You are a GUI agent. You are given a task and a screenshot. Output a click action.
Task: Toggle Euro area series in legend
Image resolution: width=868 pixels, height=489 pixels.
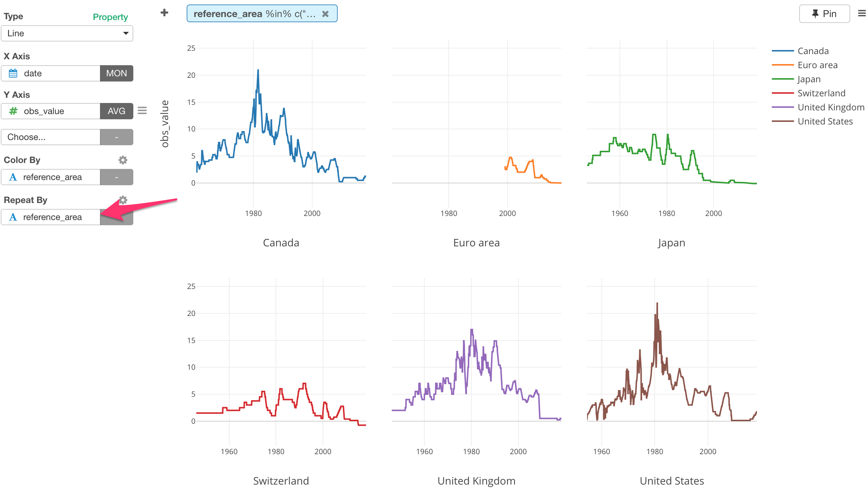(804, 65)
